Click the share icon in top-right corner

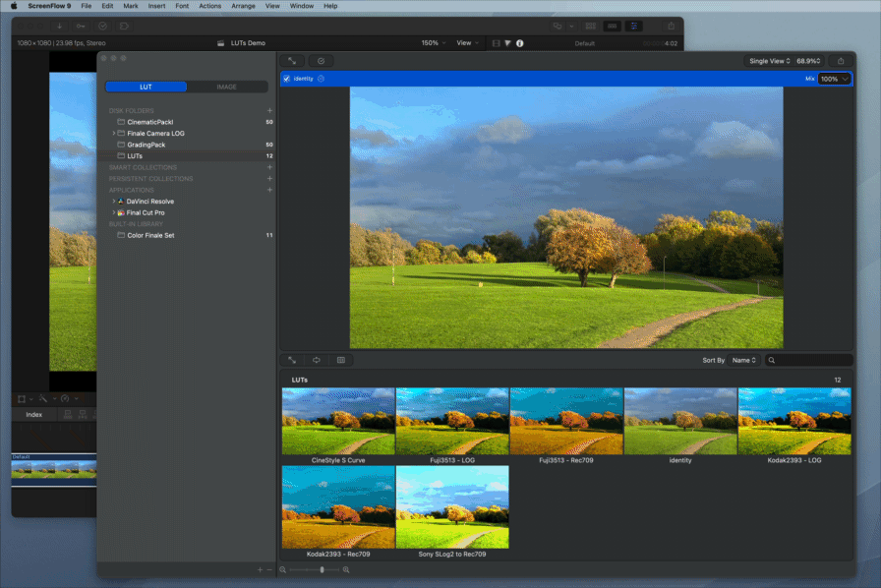click(x=841, y=61)
